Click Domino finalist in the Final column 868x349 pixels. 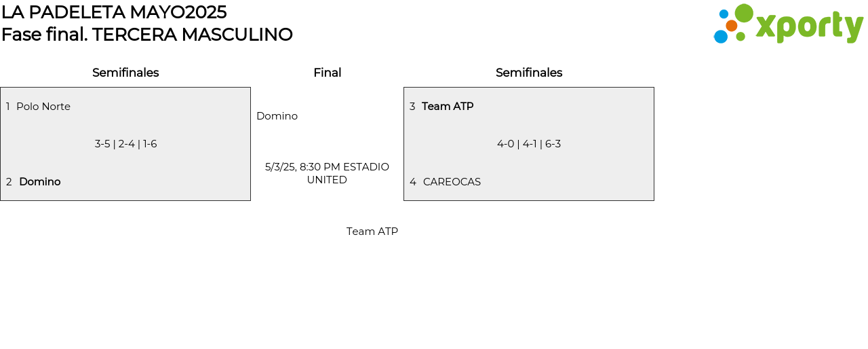pos(277,116)
